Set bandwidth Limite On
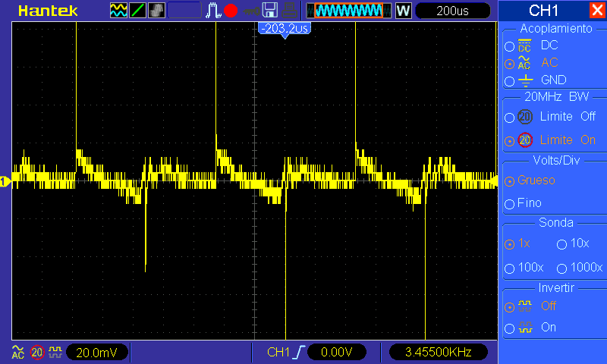This screenshot has height=364, width=607. pos(509,141)
